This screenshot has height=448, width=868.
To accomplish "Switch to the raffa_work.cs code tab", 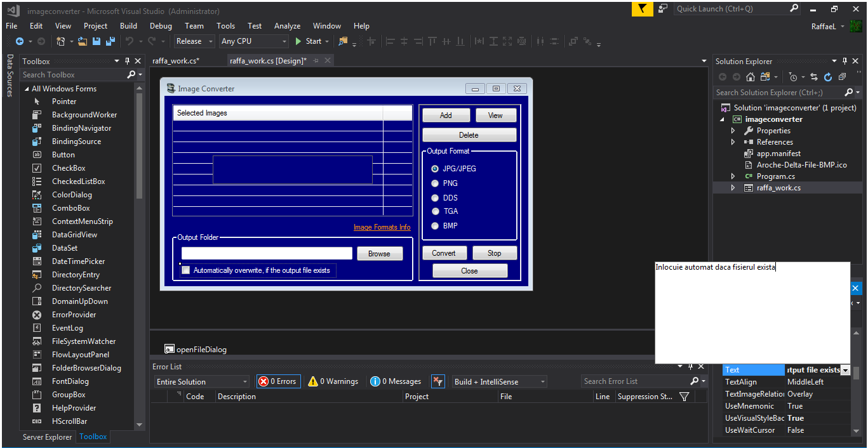I will pyautogui.click(x=176, y=61).
